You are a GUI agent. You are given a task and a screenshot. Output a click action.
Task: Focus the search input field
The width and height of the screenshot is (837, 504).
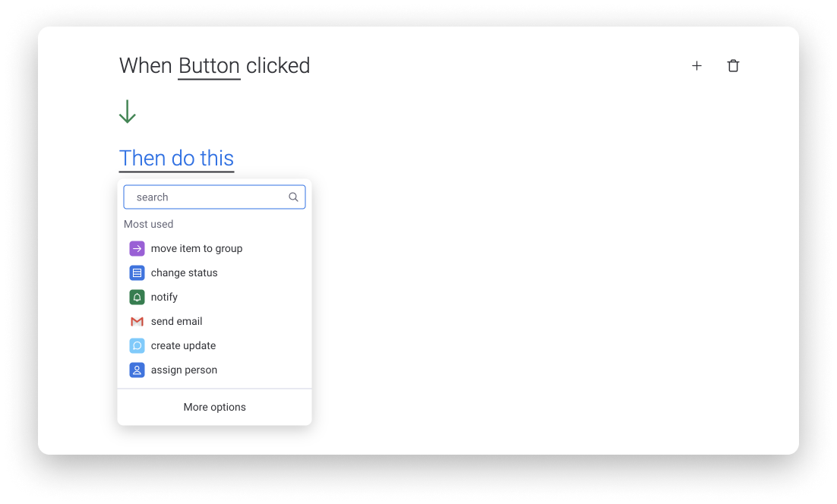tap(215, 197)
